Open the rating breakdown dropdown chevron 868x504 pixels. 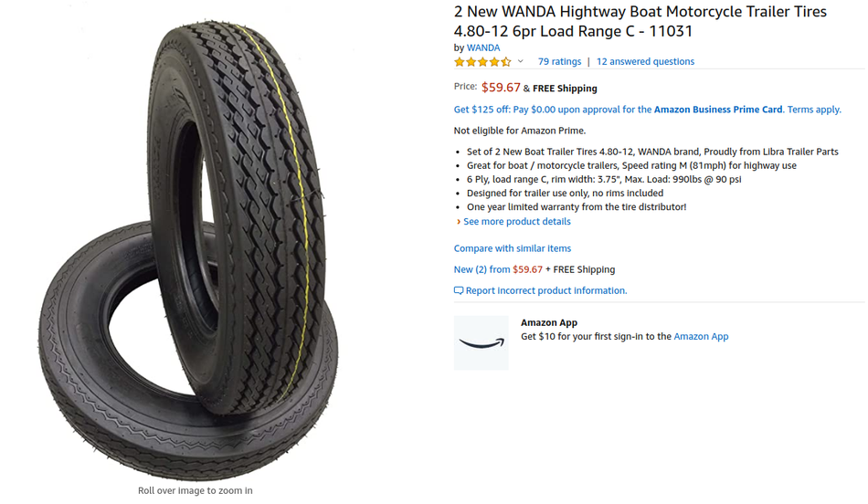[521, 61]
